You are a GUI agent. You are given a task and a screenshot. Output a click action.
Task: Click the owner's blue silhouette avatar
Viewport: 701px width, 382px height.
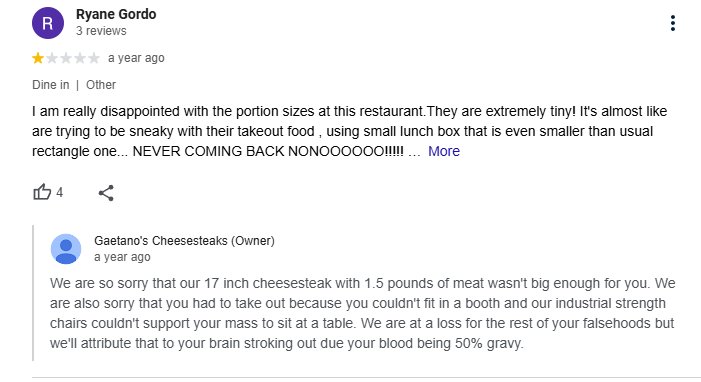(x=66, y=249)
